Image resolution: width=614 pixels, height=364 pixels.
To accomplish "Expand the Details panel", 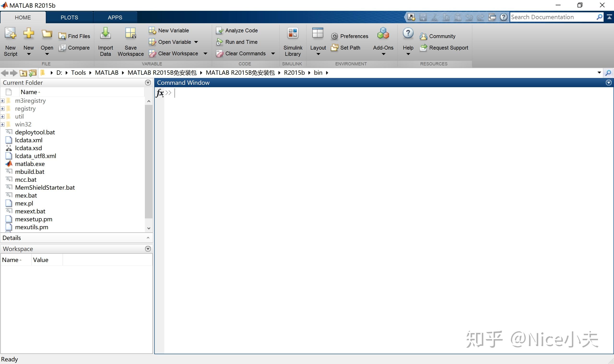I will pos(148,238).
